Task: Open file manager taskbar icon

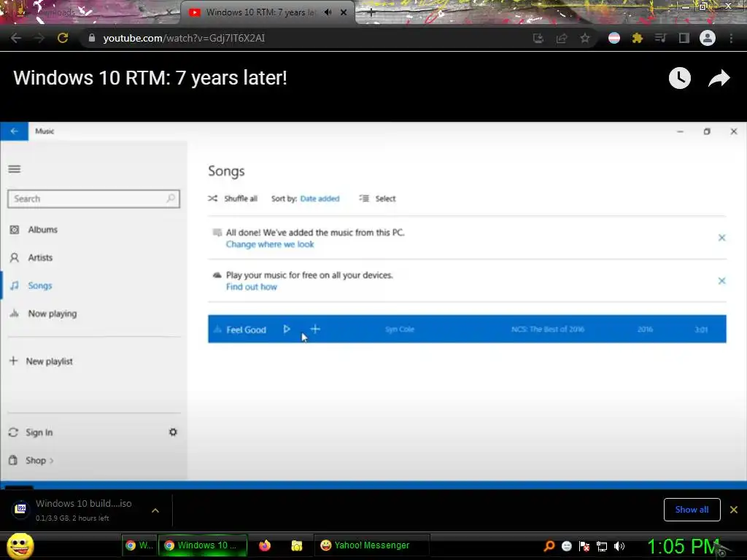Action: pyautogui.click(x=297, y=545)
